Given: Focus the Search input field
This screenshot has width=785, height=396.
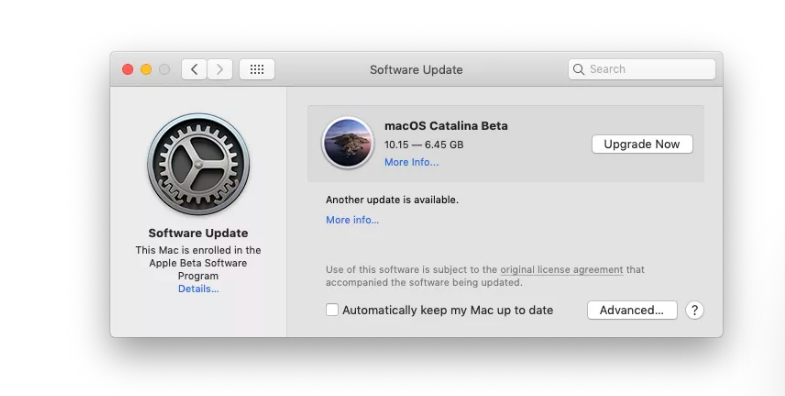Looking at the screenshot, I should [642, 69].
